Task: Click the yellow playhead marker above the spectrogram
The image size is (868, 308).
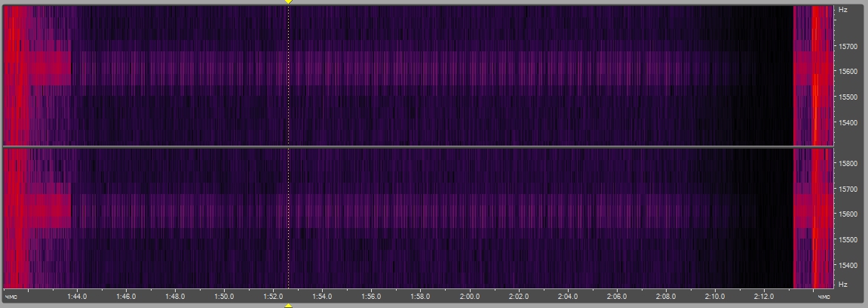Action: 288,2
